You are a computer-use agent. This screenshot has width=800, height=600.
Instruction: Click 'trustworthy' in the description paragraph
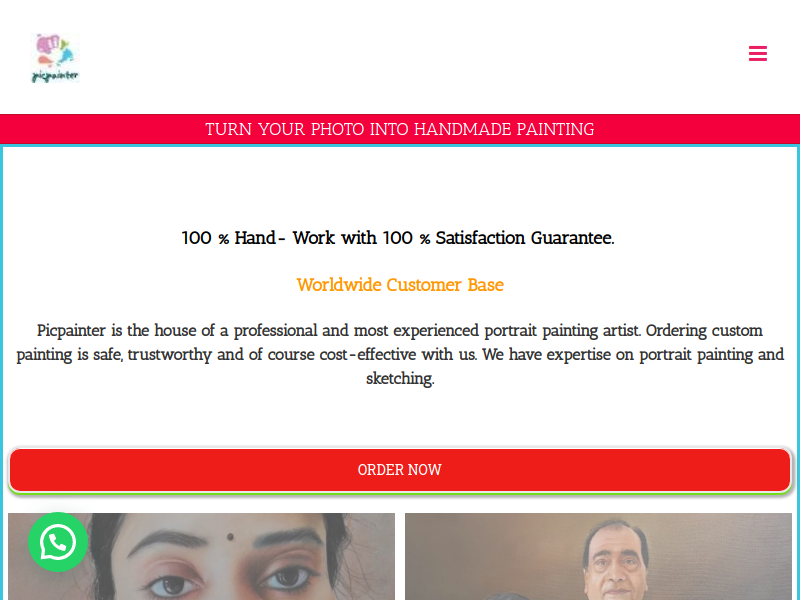tap(169, 355)
